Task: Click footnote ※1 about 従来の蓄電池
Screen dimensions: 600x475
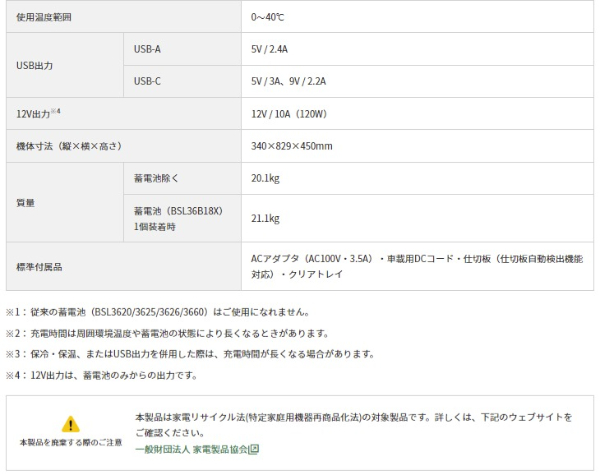Action: 158,312
